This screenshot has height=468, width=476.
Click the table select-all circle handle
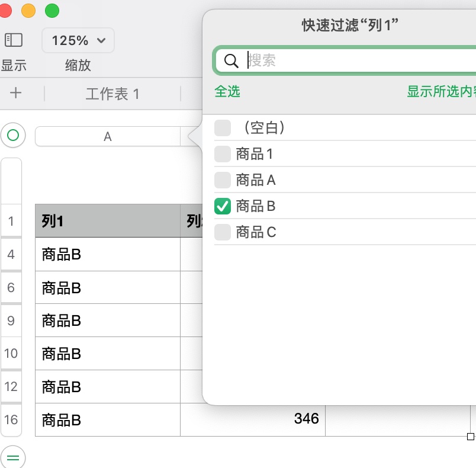(x=12, y=136)
